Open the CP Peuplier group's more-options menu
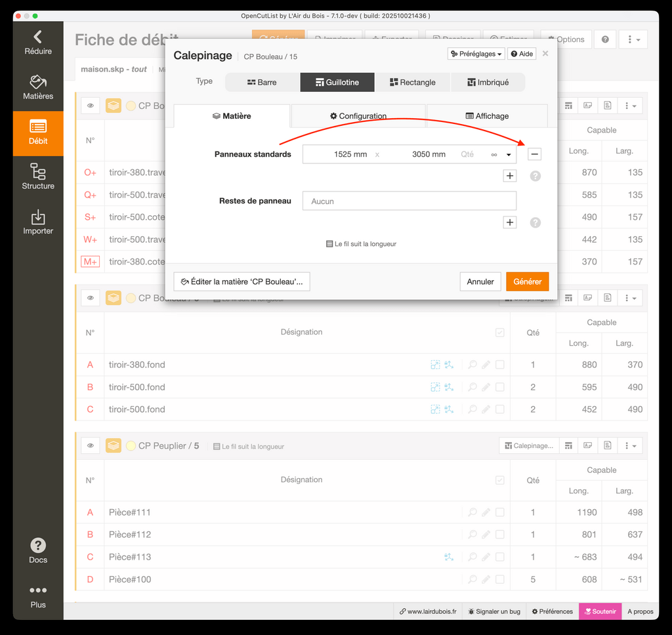This screenshot has height=635, width=672. pos(631,446)
